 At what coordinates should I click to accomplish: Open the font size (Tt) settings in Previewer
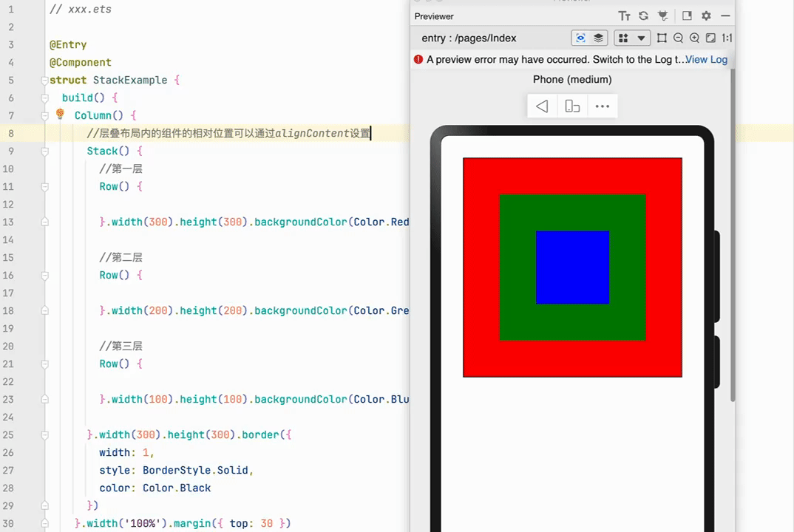(x=624, y=16)
